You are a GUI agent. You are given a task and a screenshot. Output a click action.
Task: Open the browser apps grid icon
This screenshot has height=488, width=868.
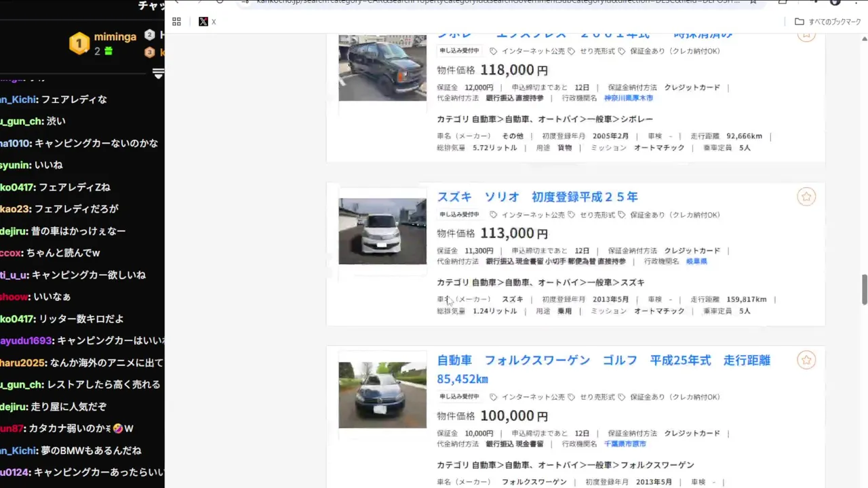(x=176, y=22)
